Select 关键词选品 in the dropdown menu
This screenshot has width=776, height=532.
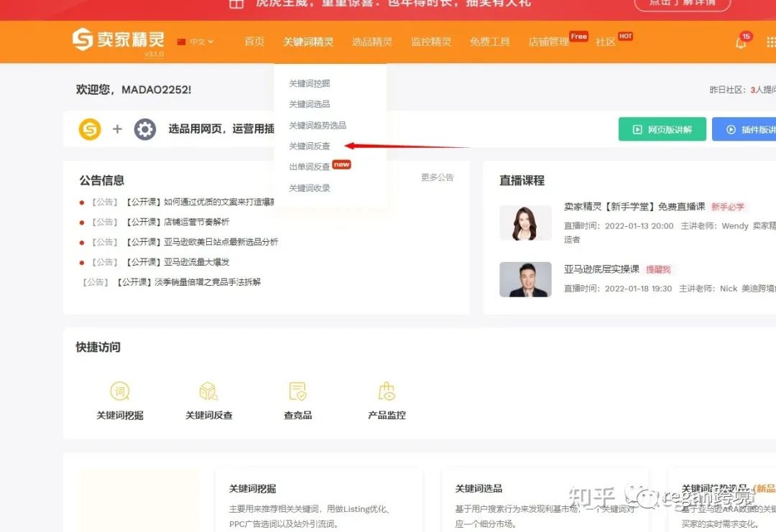coord(309,104)
